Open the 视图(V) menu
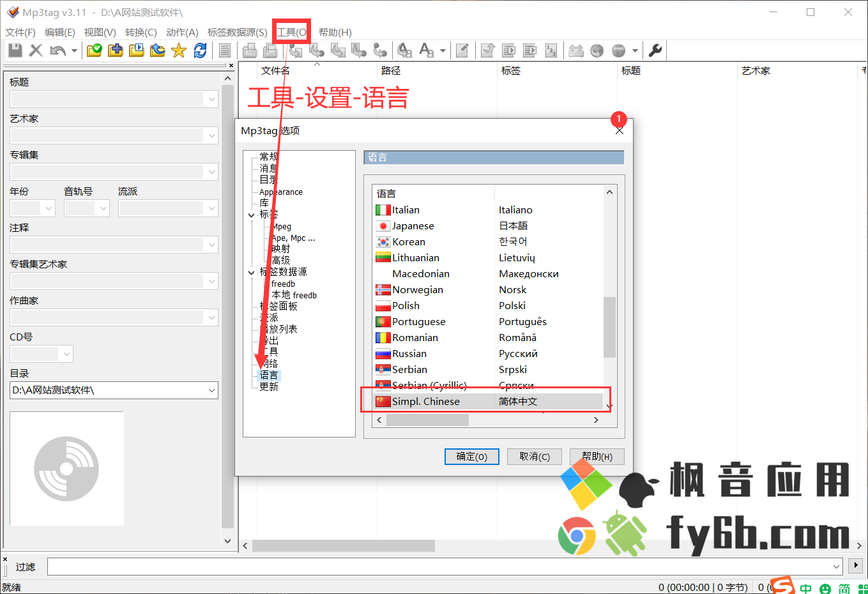Screen dimensions: 868x594 (x=100, y=33)
